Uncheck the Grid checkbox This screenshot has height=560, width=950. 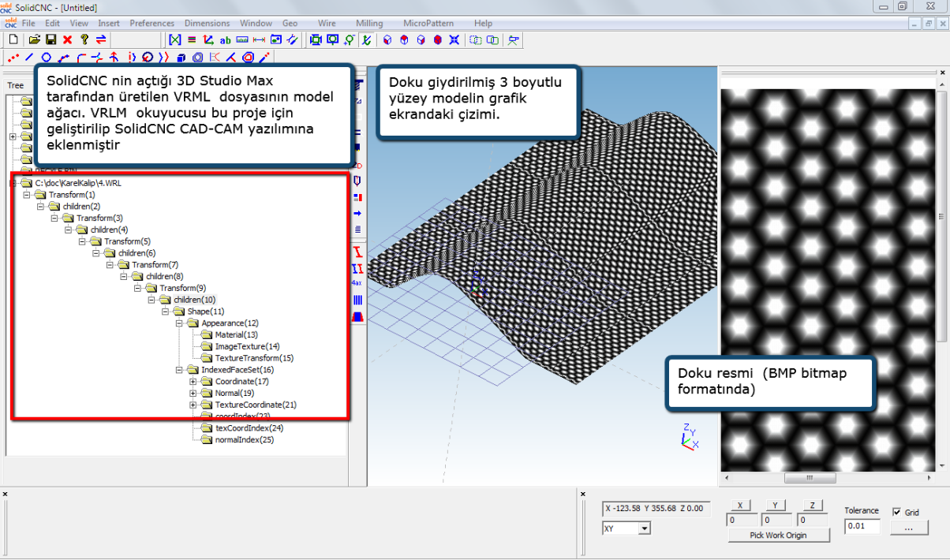(896, 512)
